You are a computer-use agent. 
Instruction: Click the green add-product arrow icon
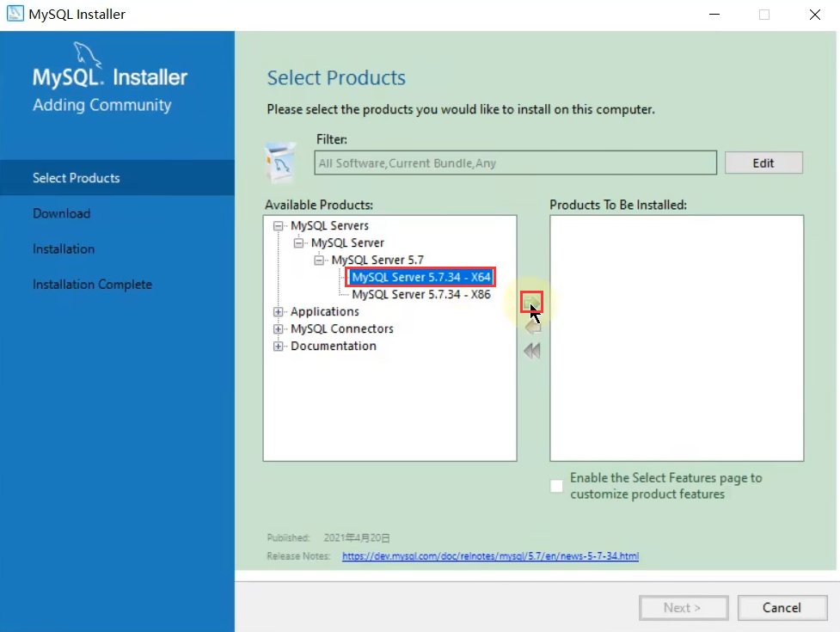click(531, 303)
